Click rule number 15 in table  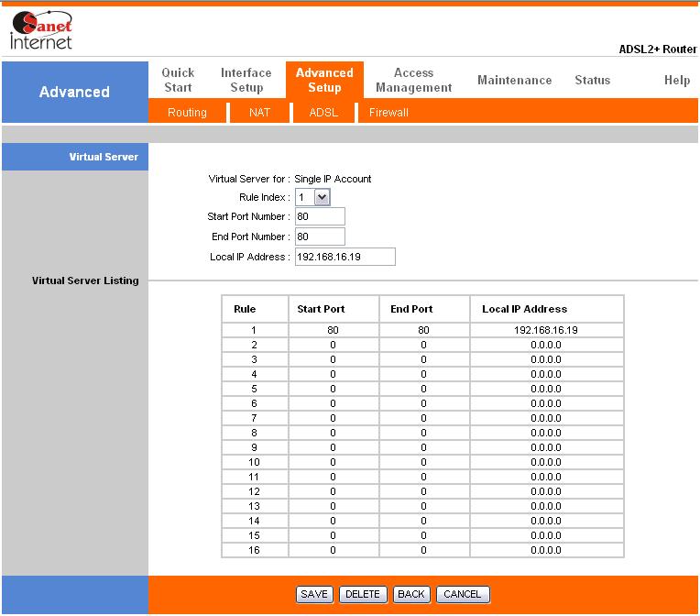pos(254,535)
